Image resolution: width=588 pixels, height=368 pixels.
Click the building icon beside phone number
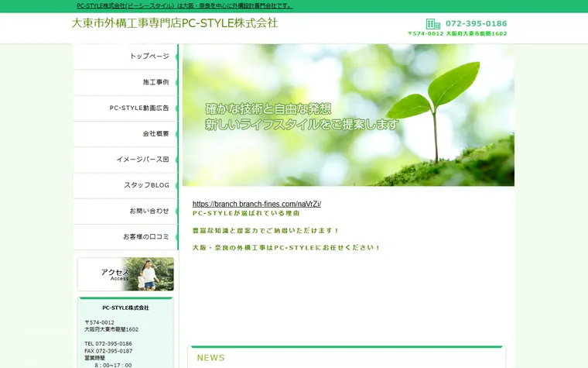[x=433, y=24]
